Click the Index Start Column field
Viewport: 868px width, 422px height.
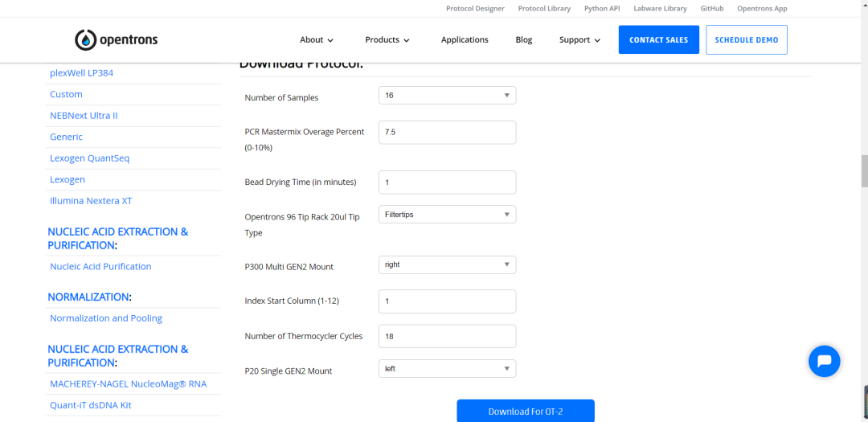(x=448, y=301)
